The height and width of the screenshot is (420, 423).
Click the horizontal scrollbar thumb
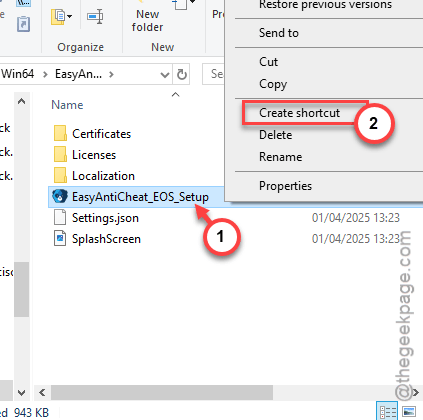162,392
